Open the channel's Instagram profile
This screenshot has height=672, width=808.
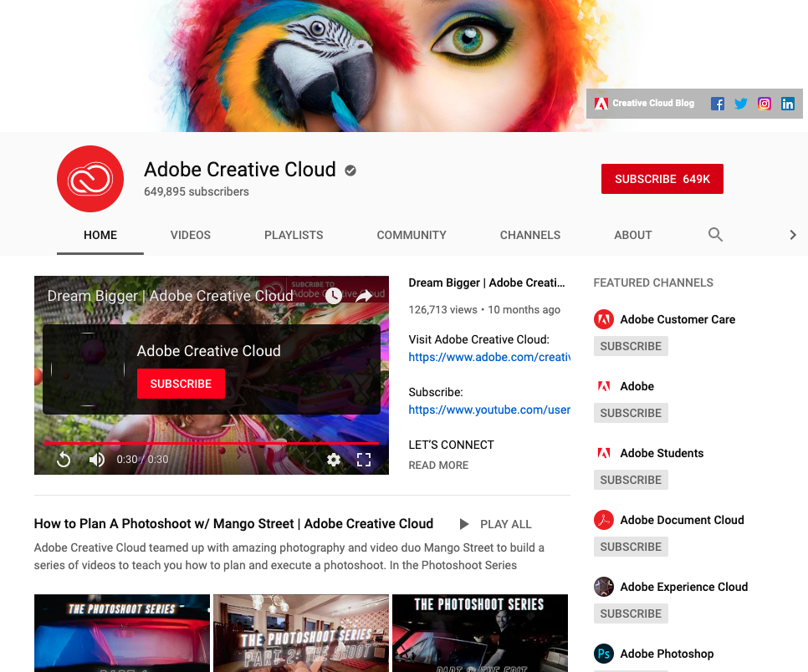[764, 103]
